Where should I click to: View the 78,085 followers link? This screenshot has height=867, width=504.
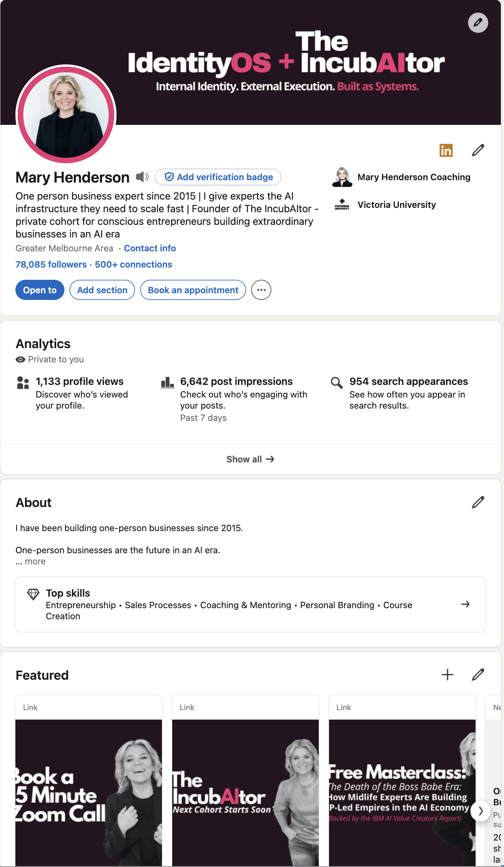51,264
